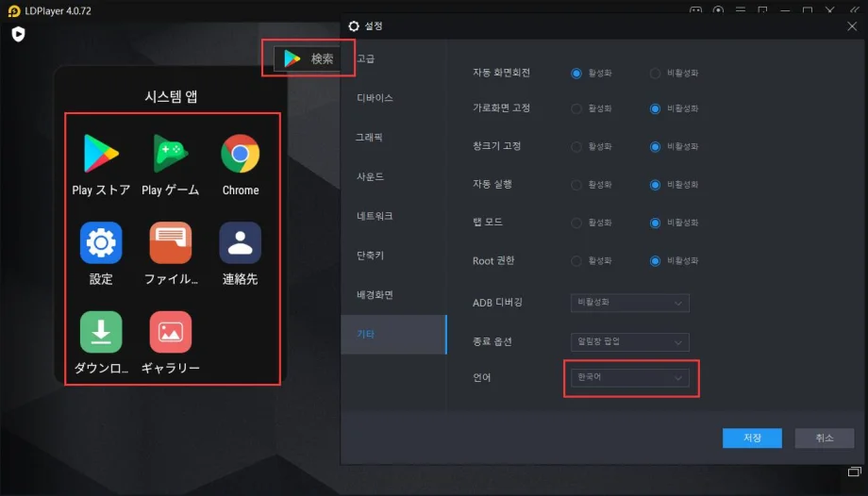
Task: Select 비활성화 for 가로화면 고정
Action: pos(655,108)
